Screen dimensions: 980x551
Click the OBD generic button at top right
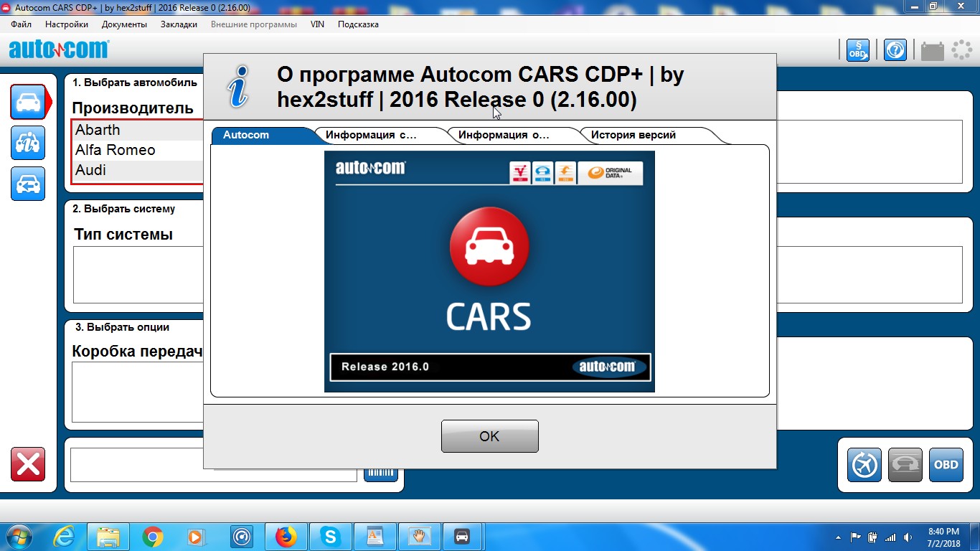pos(858,50)
